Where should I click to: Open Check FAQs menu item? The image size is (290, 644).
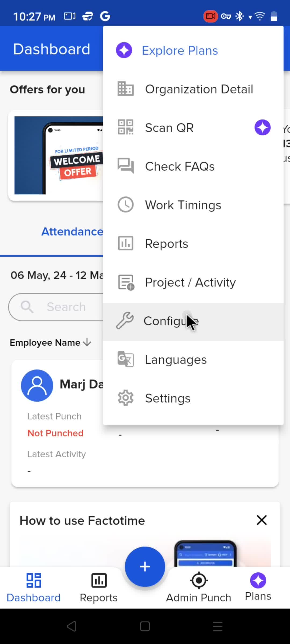(x=193, y=166)
